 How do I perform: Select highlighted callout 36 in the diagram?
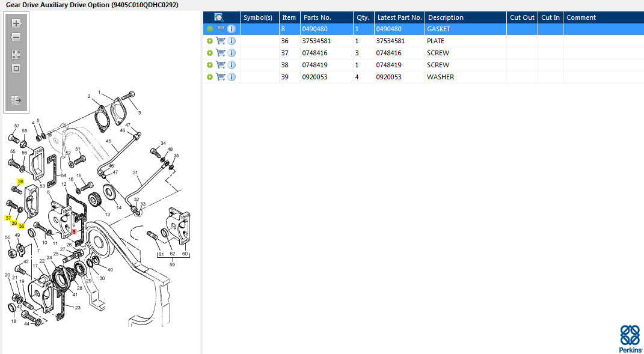click(x=22, y=226)
